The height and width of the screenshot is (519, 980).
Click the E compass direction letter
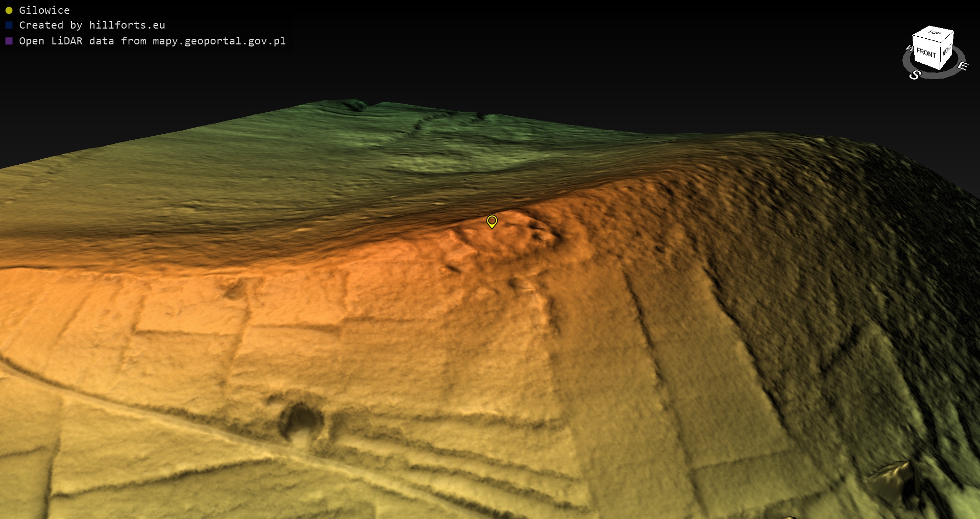click(963, 66)
